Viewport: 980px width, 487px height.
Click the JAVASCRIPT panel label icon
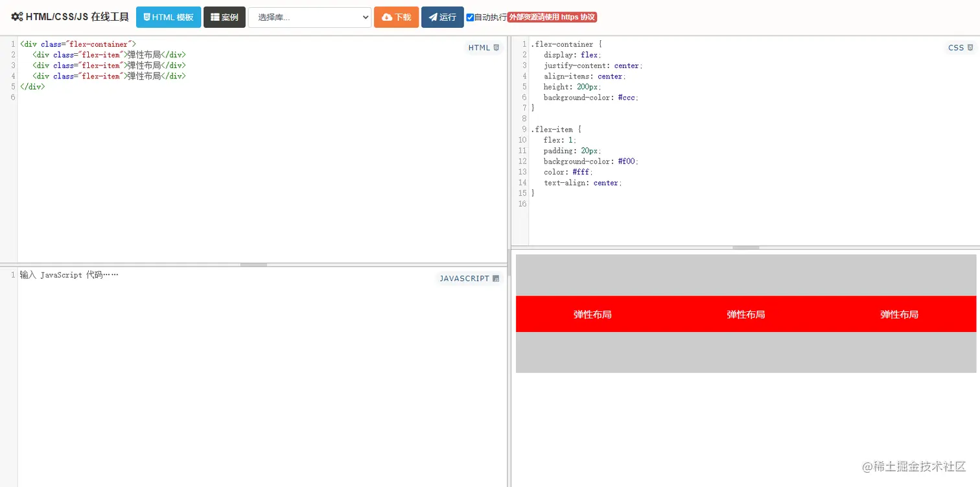496,279
